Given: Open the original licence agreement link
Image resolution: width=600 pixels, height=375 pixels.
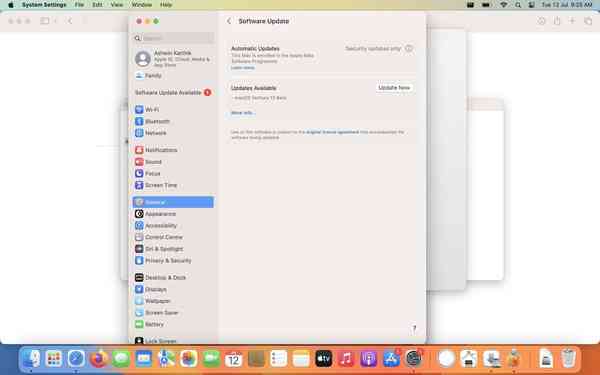Looking at the screenshot, I should pyautogui.click(x=332, y=132).
